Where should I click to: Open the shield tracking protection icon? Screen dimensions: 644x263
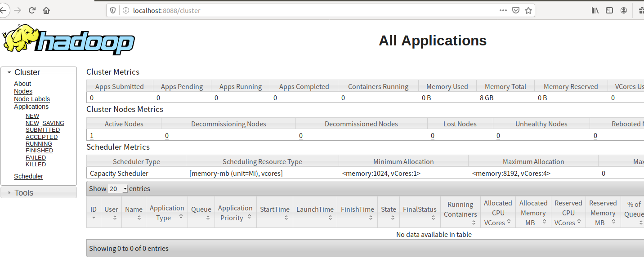pyautogui.click(x=113, y=10)
